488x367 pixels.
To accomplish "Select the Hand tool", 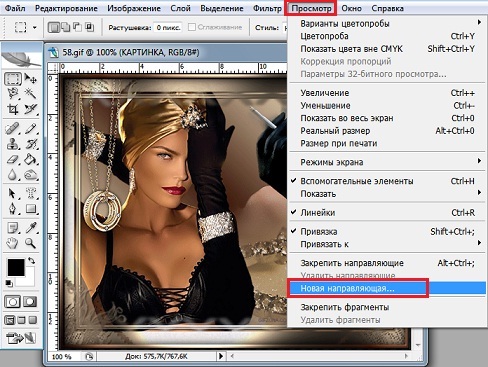I will [13, 243].
